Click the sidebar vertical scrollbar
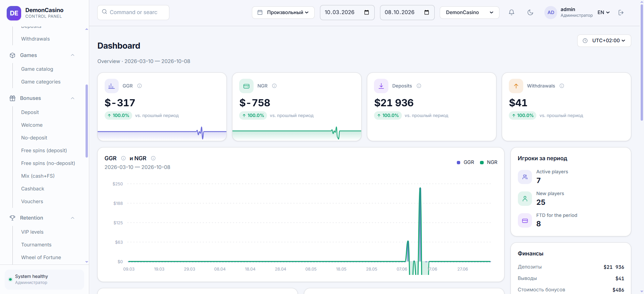The image size is (644, 294). pyautogui.click(x=87, y=121)
